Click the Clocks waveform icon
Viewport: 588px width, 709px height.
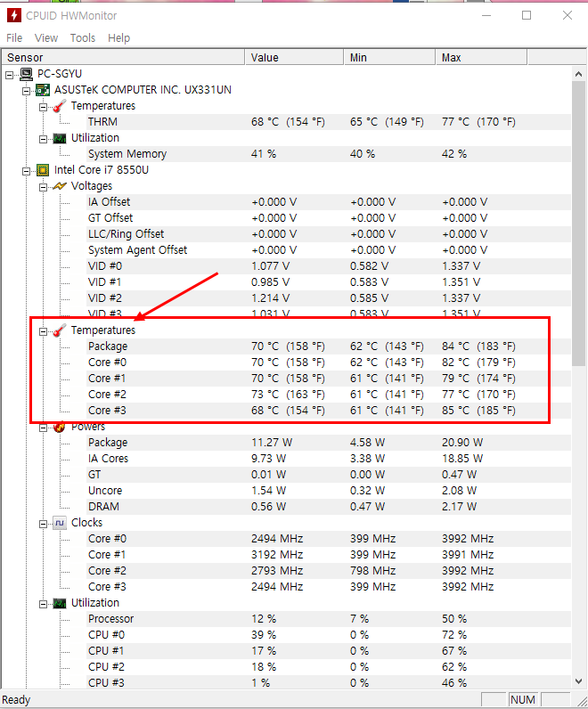tap(60, 523)
